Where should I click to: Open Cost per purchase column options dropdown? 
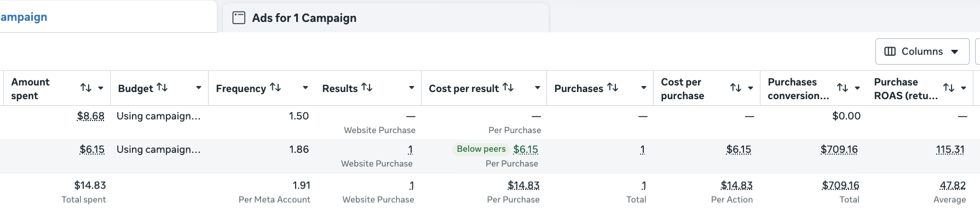pos(751,88)
